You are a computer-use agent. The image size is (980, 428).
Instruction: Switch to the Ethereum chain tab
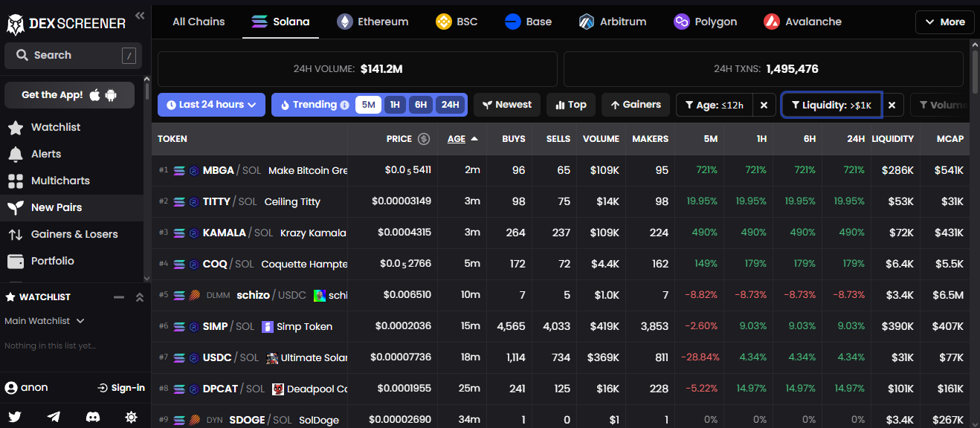tap(373, 22)
